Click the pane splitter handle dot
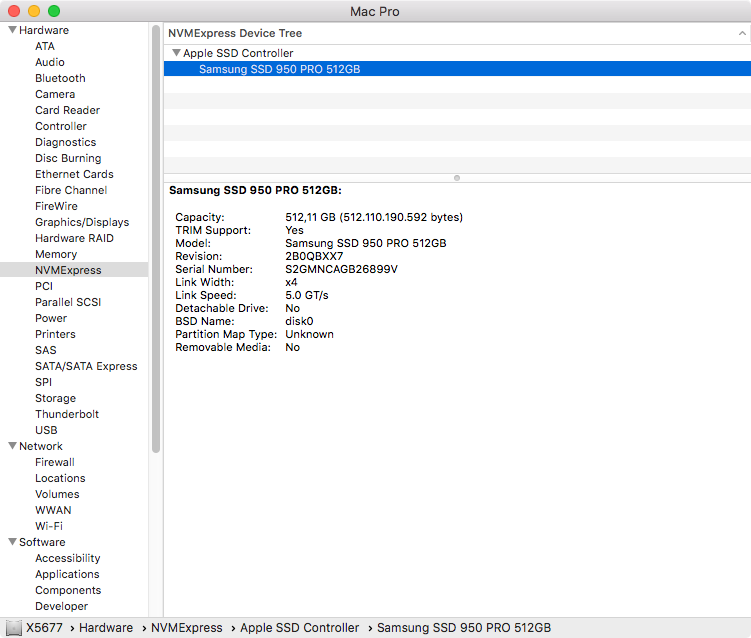This screenshot has width=751, height=638. 457,178
